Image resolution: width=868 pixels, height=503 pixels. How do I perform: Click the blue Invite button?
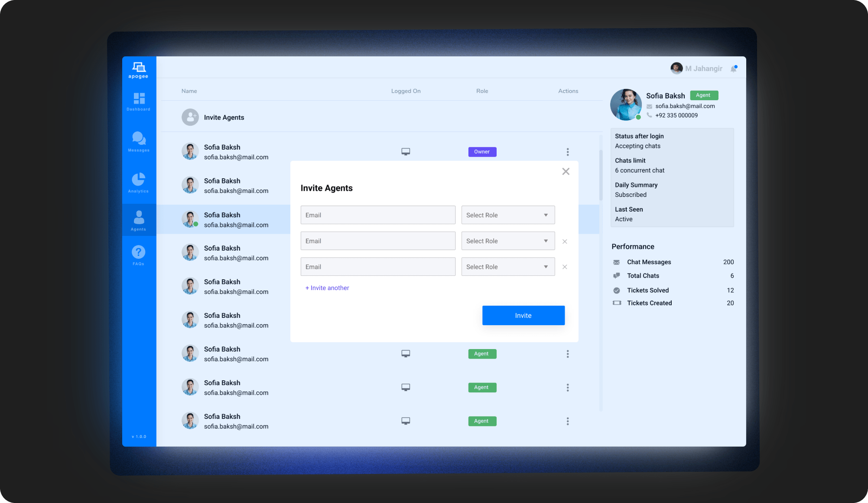point(523,316)
